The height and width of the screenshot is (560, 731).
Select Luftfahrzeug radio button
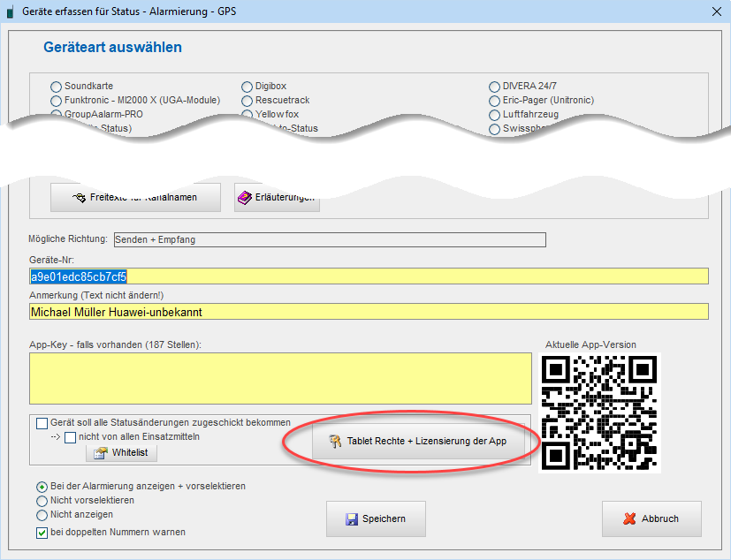(x=494, y=115)
